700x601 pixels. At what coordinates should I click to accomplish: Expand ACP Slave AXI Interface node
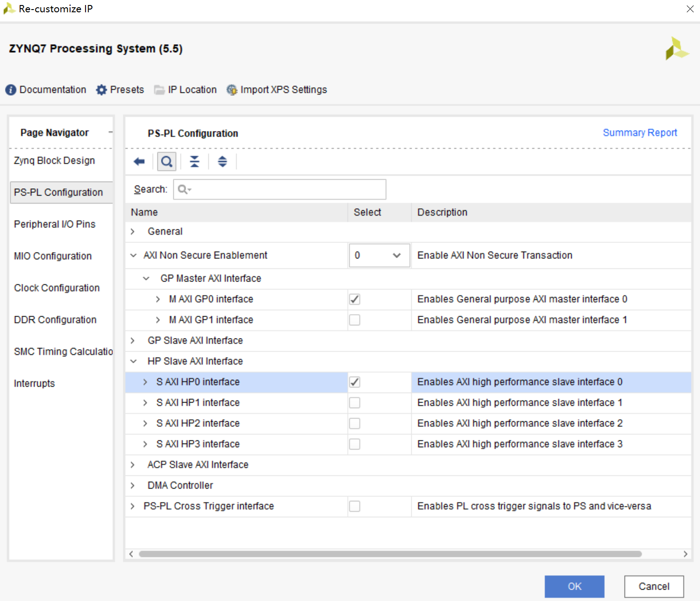point(132,465)
